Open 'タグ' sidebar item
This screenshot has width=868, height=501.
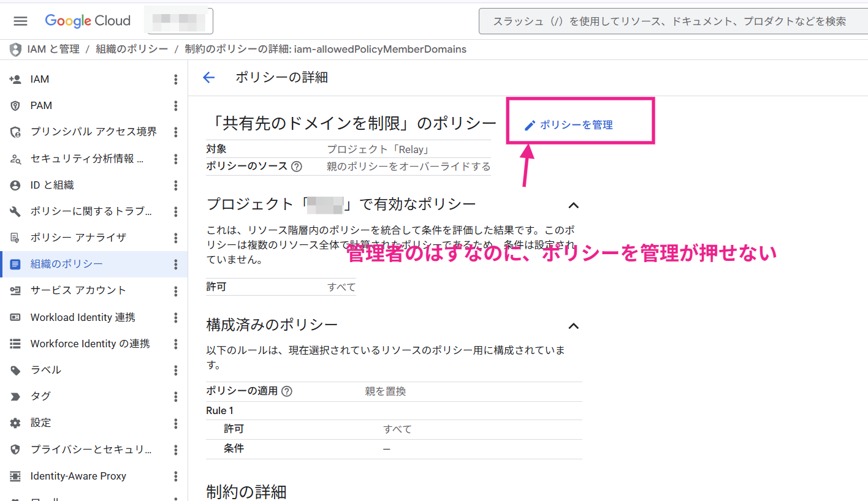(x=94, y=396)
